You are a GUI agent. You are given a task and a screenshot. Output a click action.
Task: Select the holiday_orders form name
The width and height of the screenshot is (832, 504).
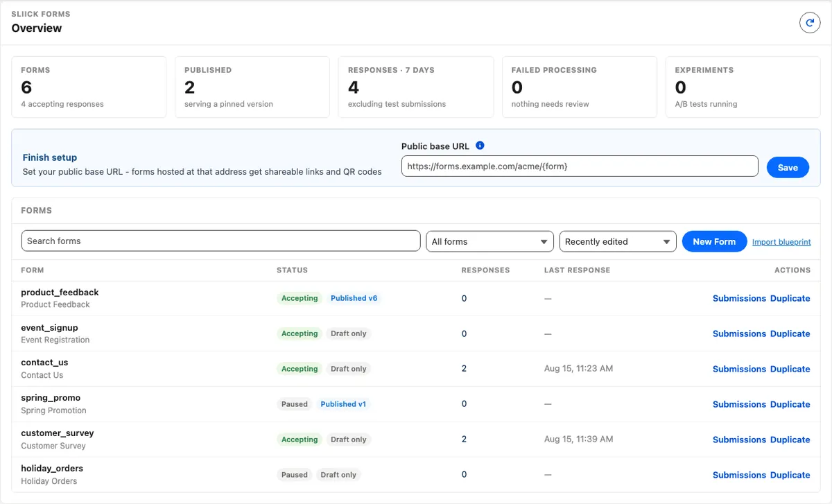pyautogui.click(x=52, y=468)
